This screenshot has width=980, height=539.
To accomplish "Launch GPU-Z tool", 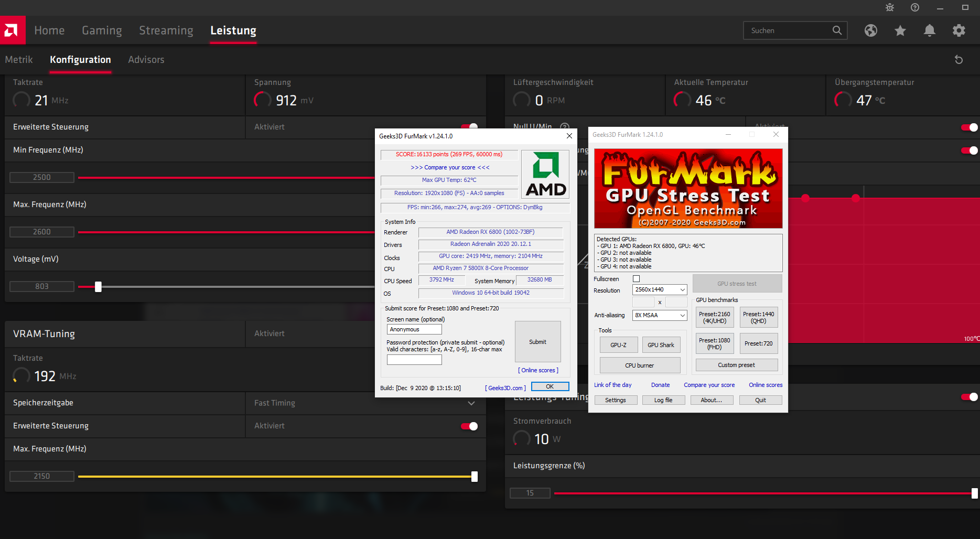I will [619, 345].
